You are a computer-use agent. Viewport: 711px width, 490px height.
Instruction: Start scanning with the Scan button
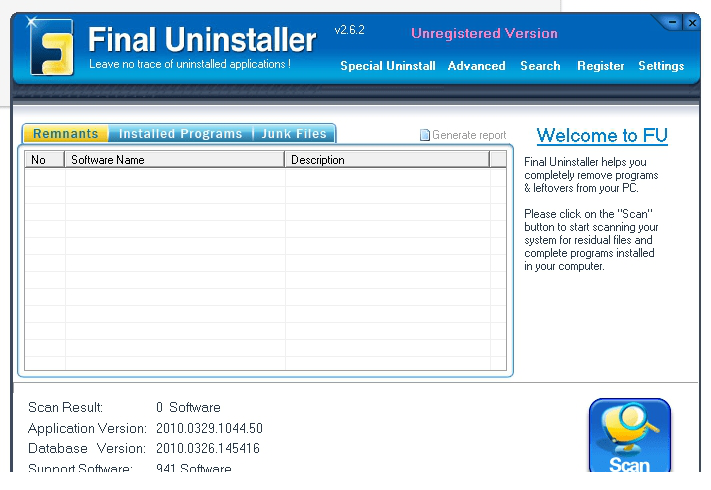[629, 436]
